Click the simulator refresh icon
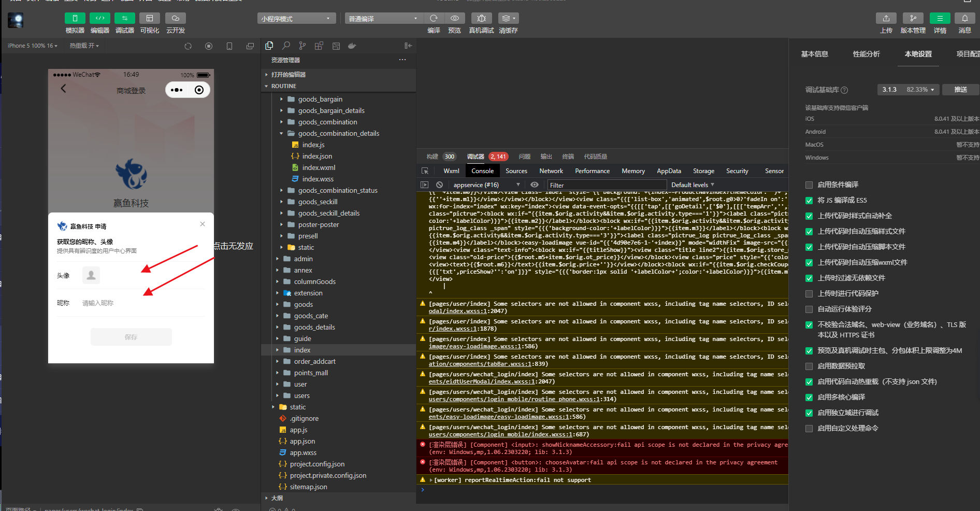 pyautogui.click(x=188, y=46)
